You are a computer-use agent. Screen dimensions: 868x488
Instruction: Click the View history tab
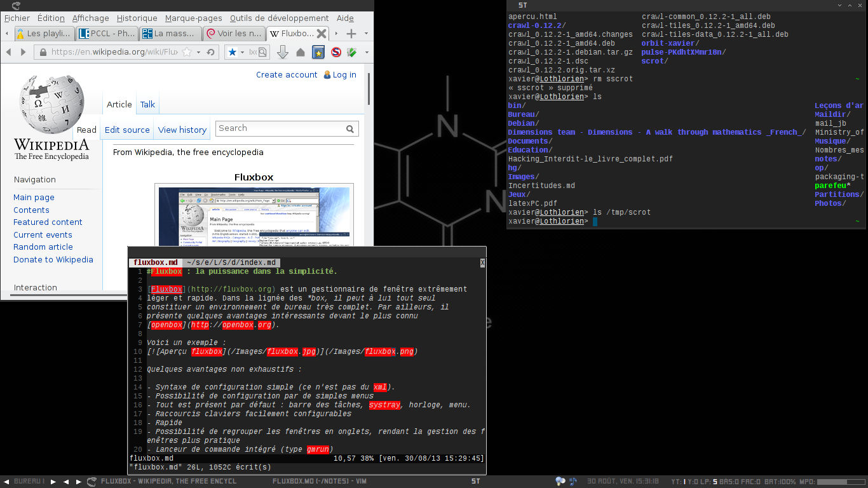pyautogui.click(x=182, y=130)
